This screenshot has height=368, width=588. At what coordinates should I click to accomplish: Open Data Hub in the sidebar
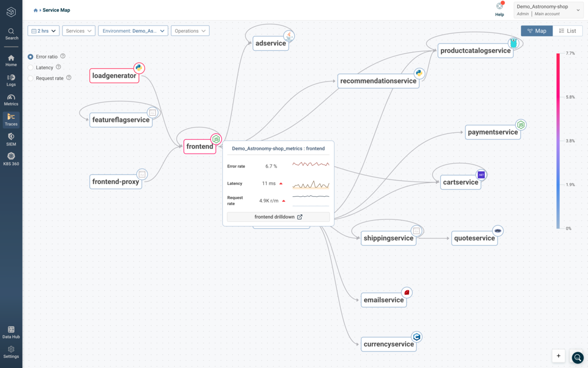[x=11, y=332]
